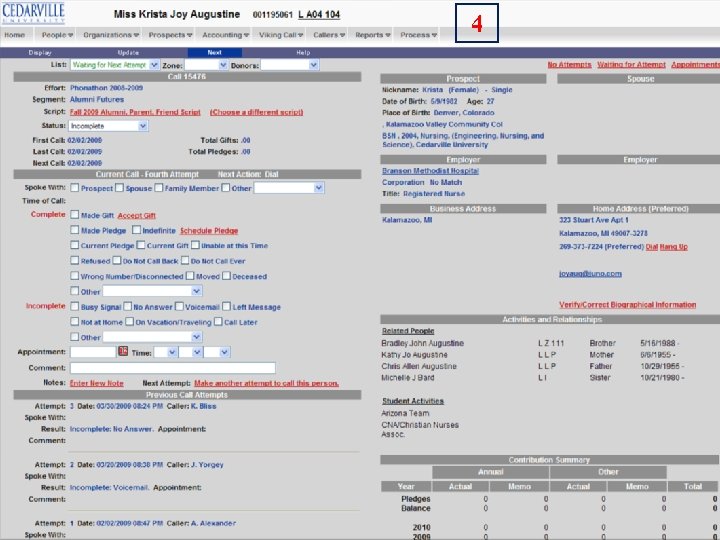The image size is (720, 540).
Task: Switch to the Update tab
Action: (x=128, y=53)
